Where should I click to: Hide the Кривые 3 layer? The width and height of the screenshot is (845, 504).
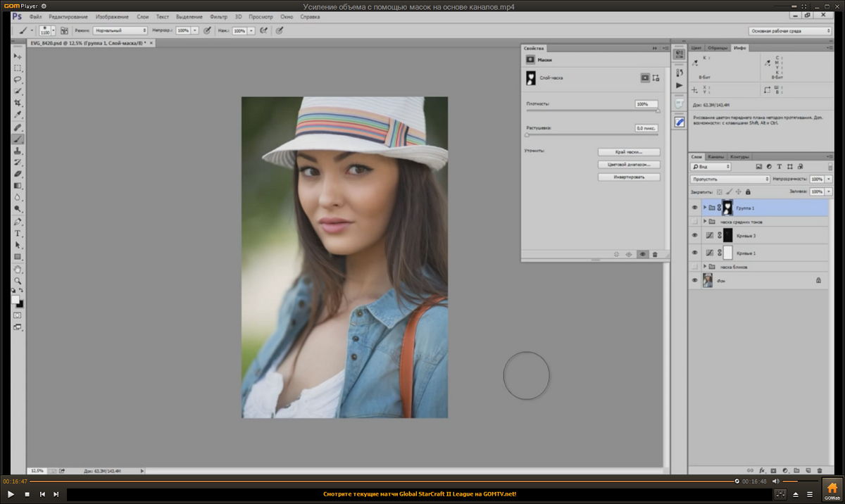pos(694,235)
